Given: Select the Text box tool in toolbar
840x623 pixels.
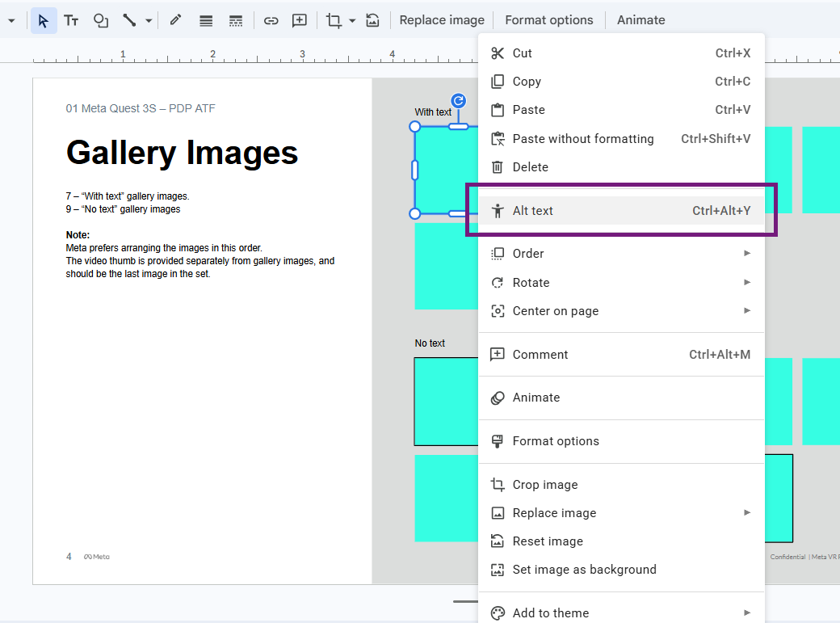Looking at the screenshot, I should (x=71, y=20).
